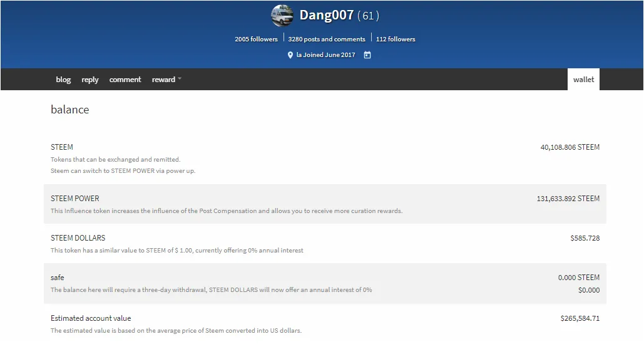
Task: Click the Estimated account value label
Action: tap(91, 318)
